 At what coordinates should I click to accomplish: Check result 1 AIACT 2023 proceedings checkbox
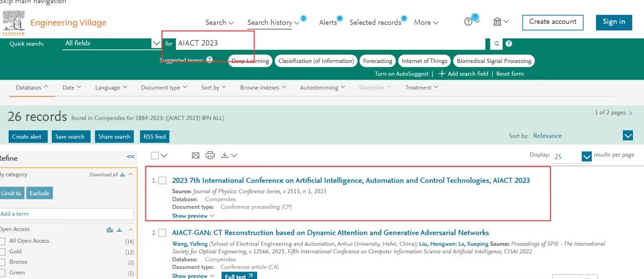[x=163, y=180]
